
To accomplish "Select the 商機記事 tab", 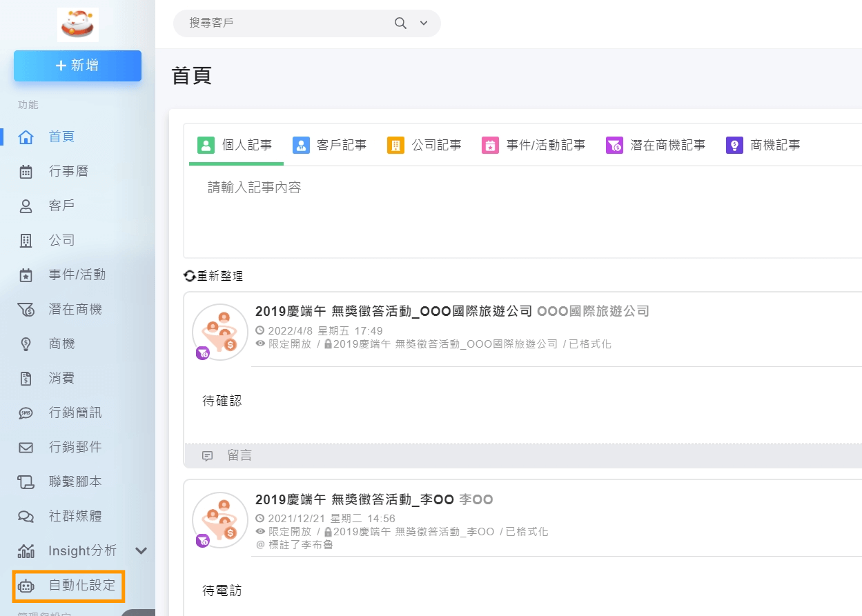I will coord(763,145).
